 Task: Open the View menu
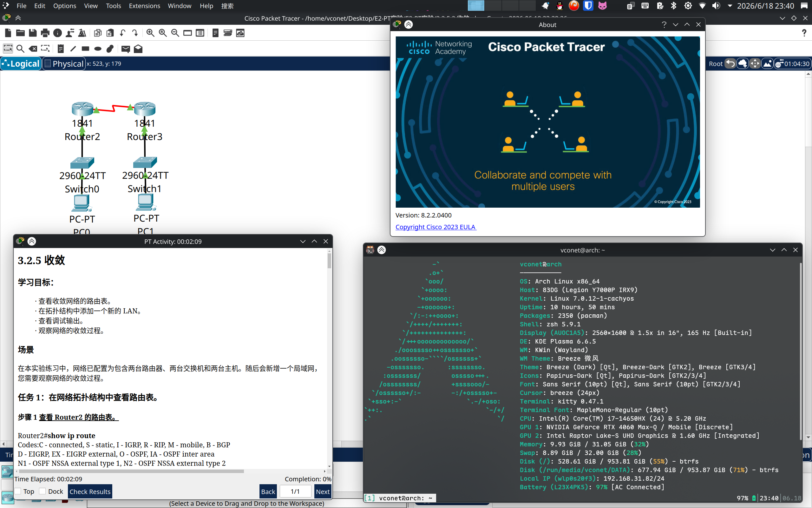[91, 6]
